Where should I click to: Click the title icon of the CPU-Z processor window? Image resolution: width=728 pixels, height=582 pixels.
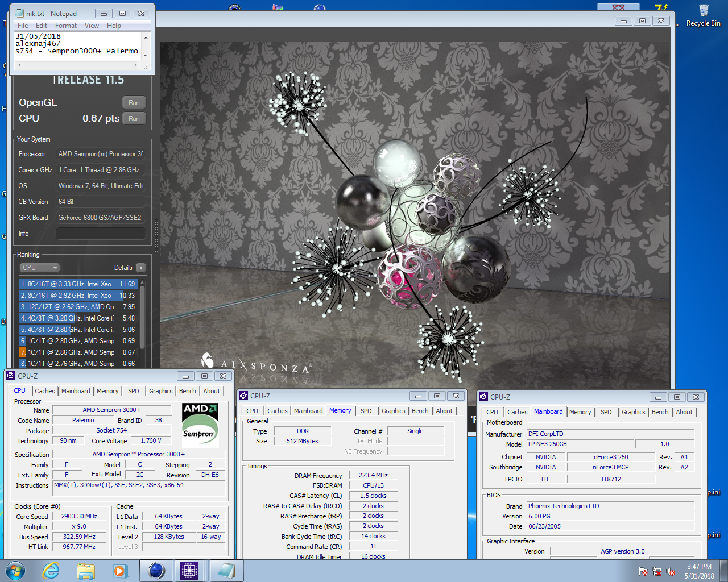[x=11, y=376]
